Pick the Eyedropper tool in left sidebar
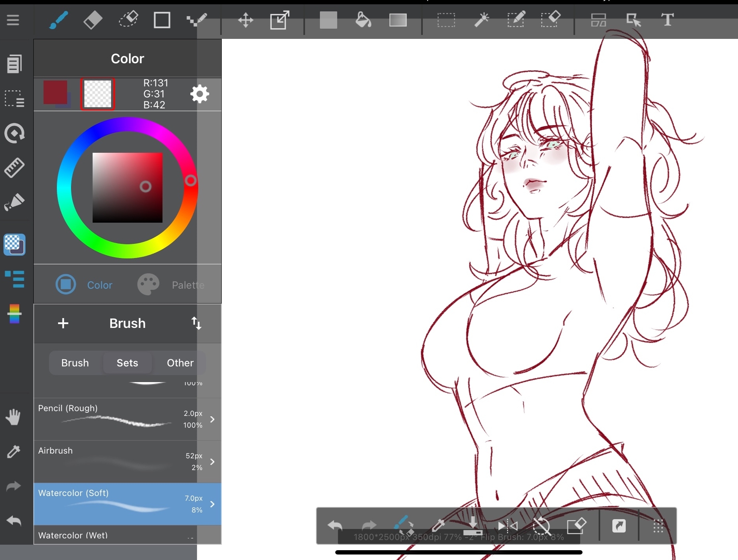Viewport: 738px width, 560px height. point(14,452)
